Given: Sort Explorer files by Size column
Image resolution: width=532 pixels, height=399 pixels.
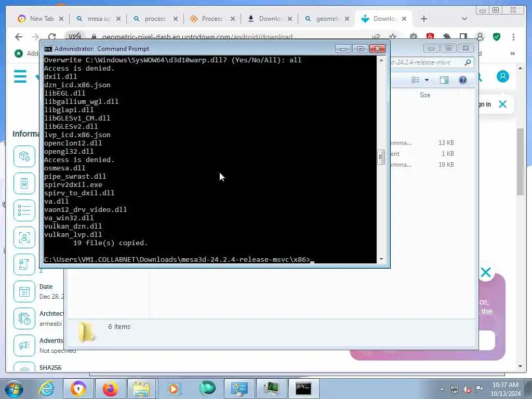Looking at the screenshot, I should click(x=425, y=95).
